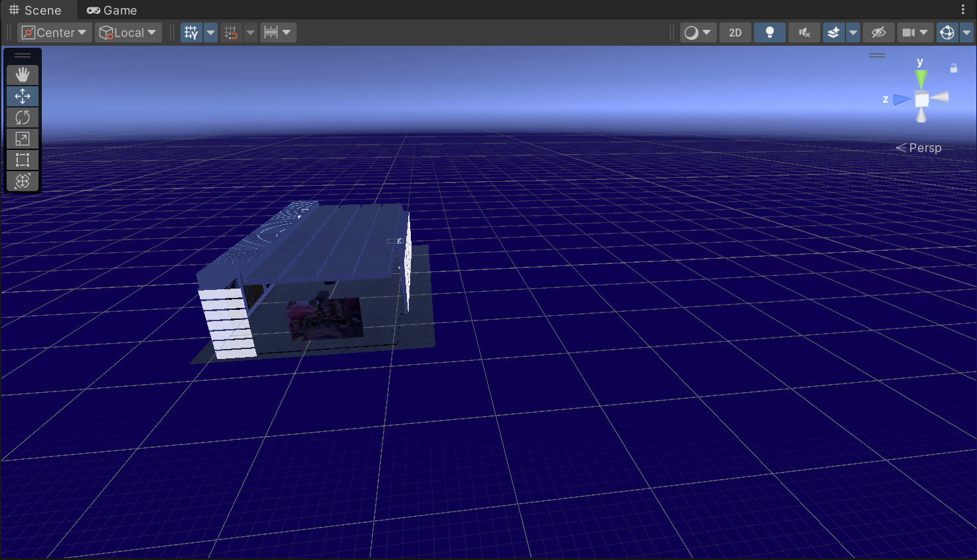This screenshot has height=560, width=977.
Task: Switch to the Game tab
Action: pyautogui.click(x=112, y=10)
